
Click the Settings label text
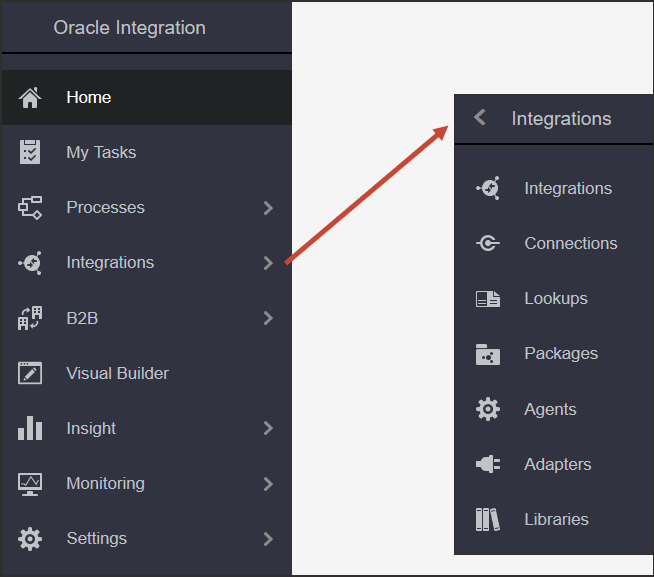96,539
